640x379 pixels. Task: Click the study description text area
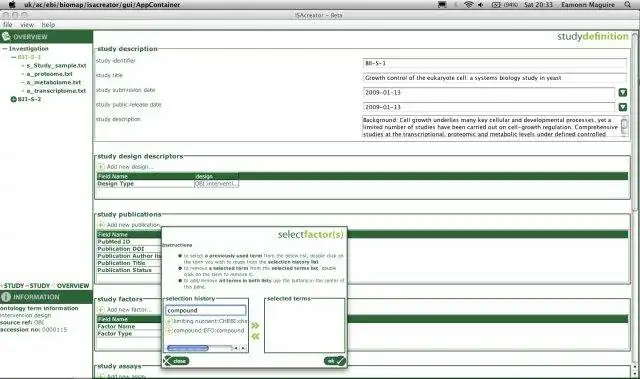pos(491,126)
